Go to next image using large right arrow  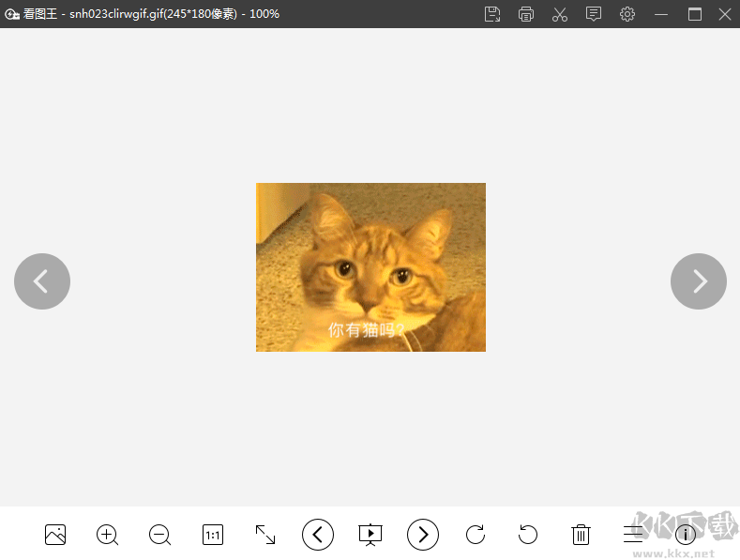699,281
